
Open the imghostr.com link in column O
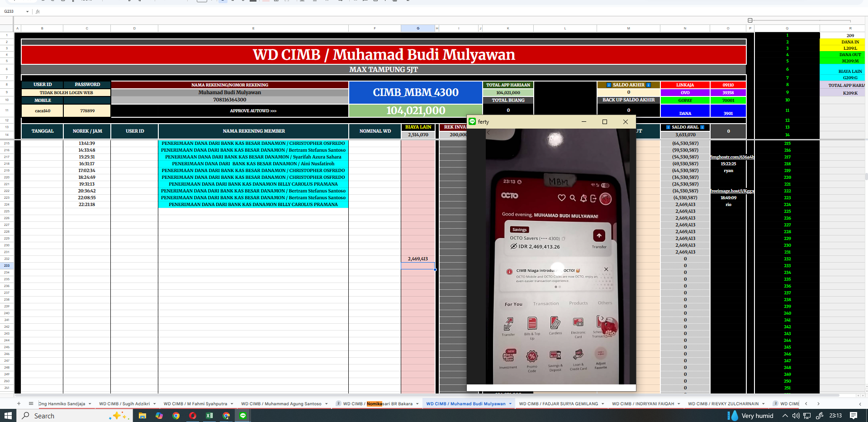[x=732, y=157]
